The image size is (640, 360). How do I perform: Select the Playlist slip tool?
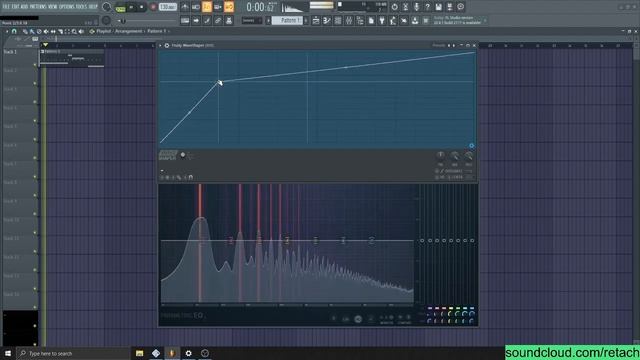pos(53,31)
